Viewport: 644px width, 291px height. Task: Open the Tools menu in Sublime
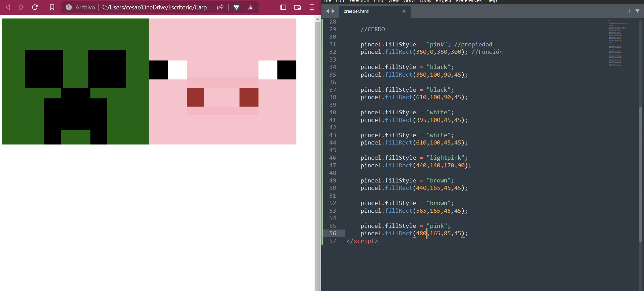point(425,1)
